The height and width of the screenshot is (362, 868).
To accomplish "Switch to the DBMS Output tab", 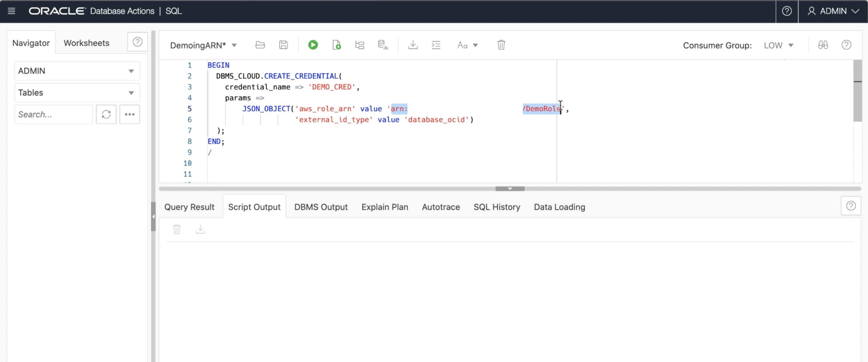I will pyautogui.click(x=321, y=207).
